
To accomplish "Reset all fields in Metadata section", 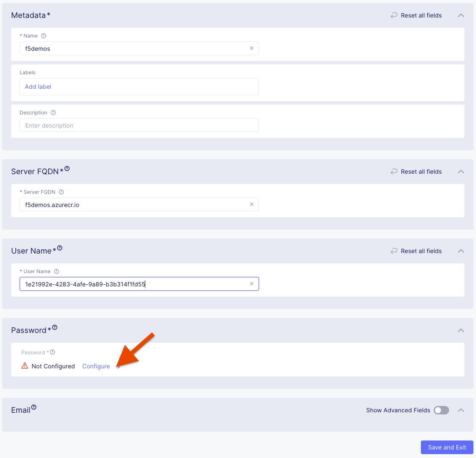I will click(x=416, y=15).
